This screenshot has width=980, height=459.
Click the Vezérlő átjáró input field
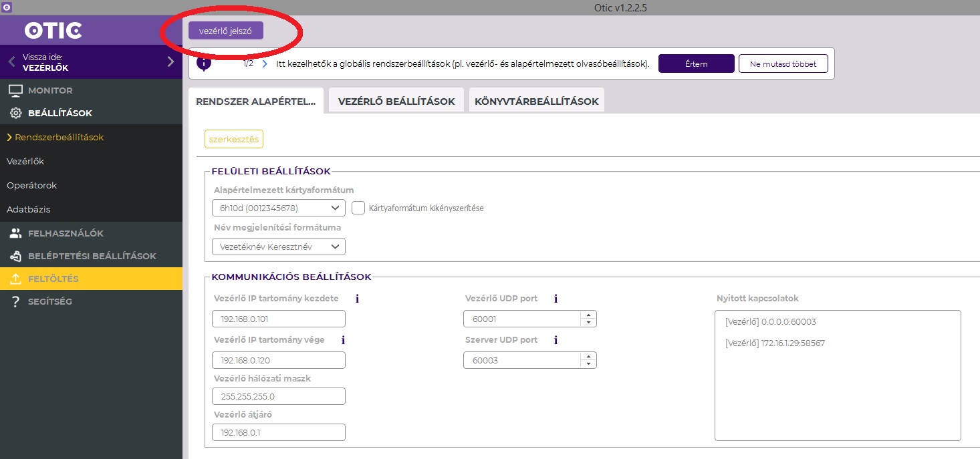278,432
